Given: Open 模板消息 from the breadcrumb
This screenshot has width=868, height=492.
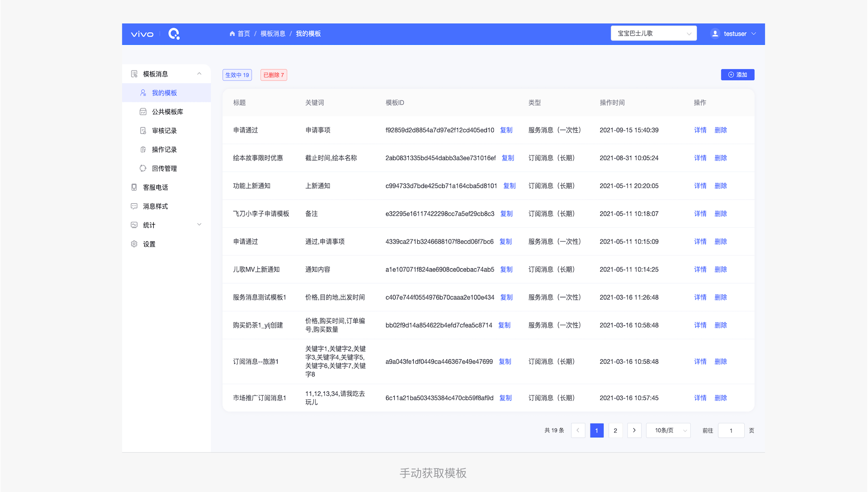Looking at the screenshot, I should [x=273, y=33].
